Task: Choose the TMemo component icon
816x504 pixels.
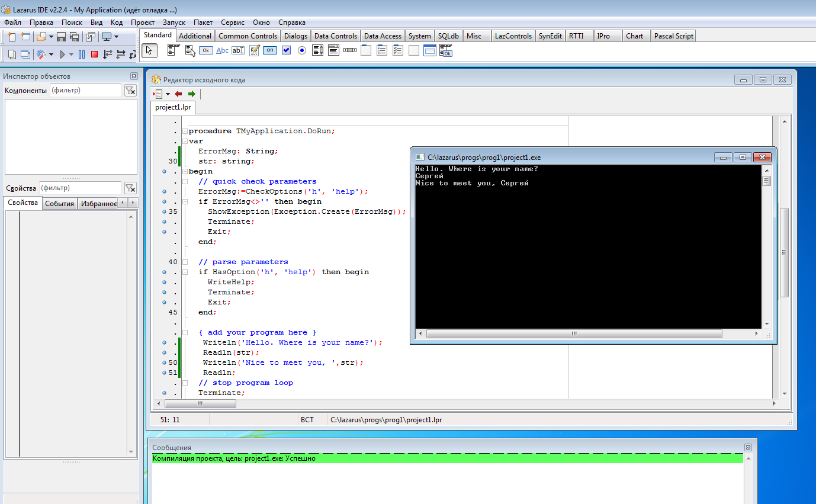Action: tap(254, 51)
